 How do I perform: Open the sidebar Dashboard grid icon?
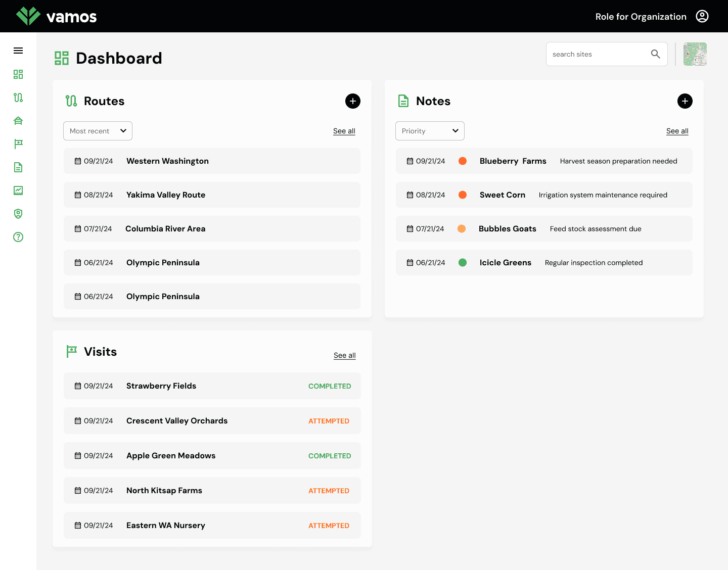(x=18, y=74)
